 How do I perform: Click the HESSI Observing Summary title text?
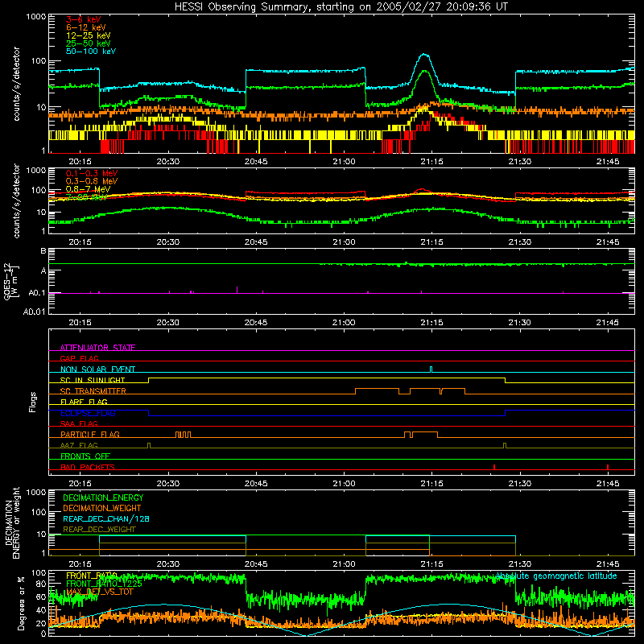tap(341, 7)
